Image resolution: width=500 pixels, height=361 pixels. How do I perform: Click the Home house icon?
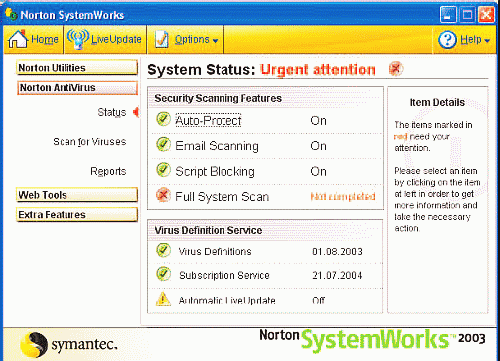coord(18,39)
